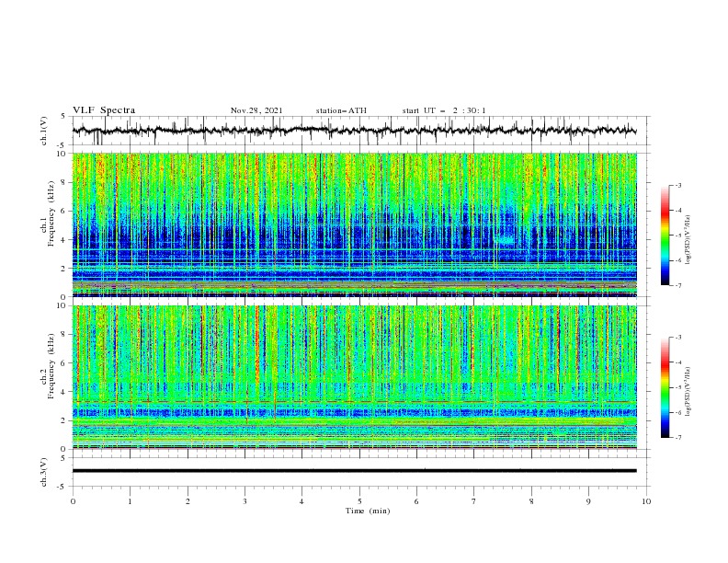728x563 pixels.
Task: Click the "VLF Spectra" plot title
Action: 104,110
